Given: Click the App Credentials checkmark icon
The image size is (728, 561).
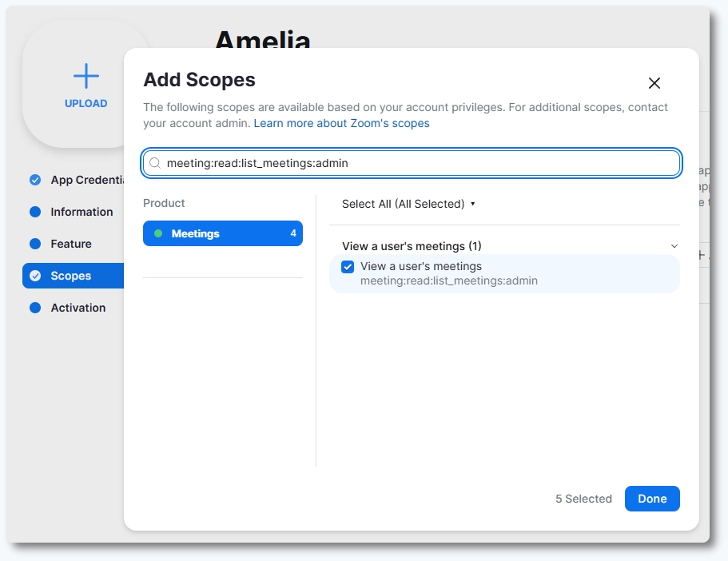Looking at the screenshot, I should click(35, 180).
